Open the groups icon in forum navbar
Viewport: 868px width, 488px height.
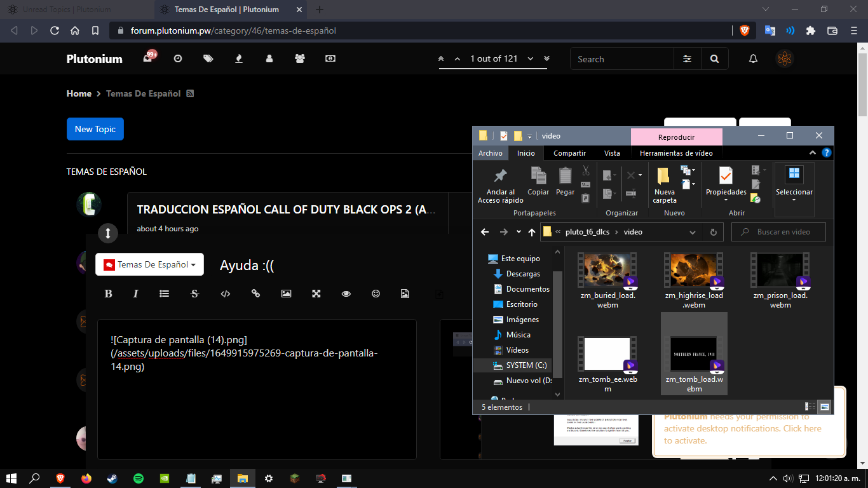point(300,58)
